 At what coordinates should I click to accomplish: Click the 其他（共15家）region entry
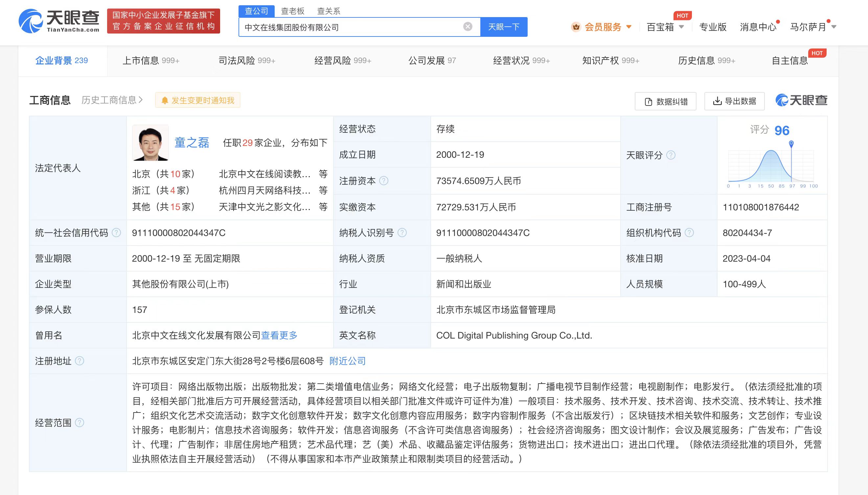click(x=163, y=206)
